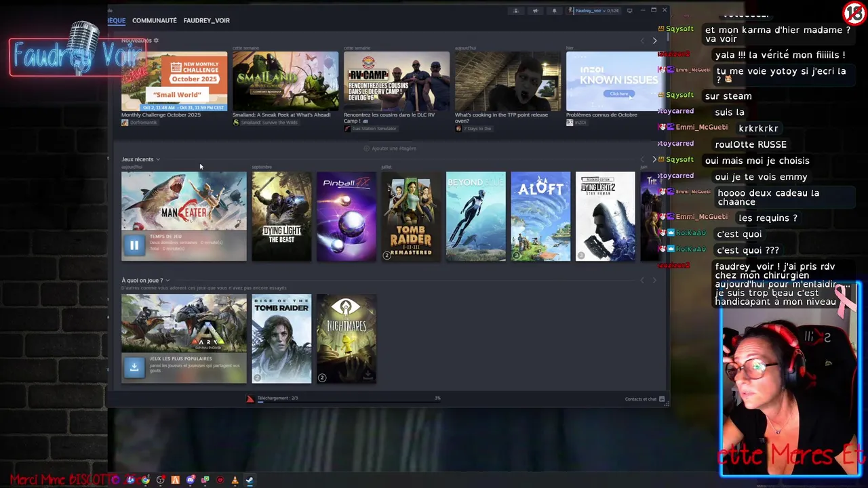Click Ajouter une étagère
The width and height of the screenshot is (868, 488).
coord(390,148)
